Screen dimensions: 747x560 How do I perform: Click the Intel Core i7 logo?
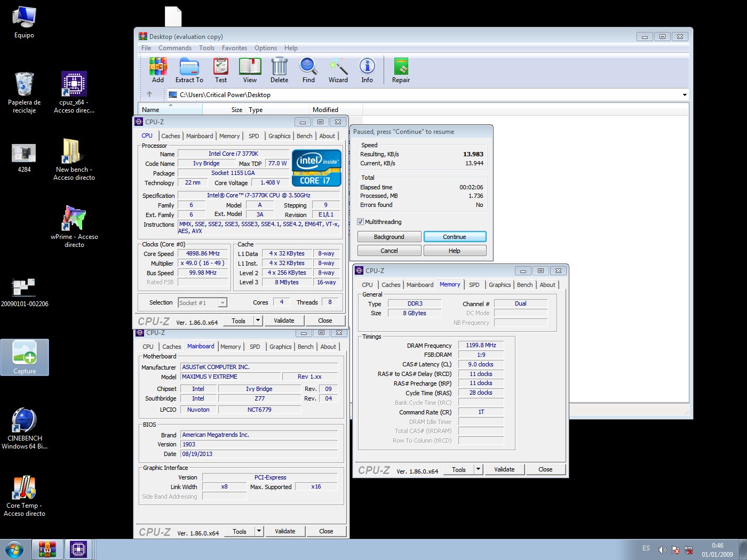coord(316,168)
